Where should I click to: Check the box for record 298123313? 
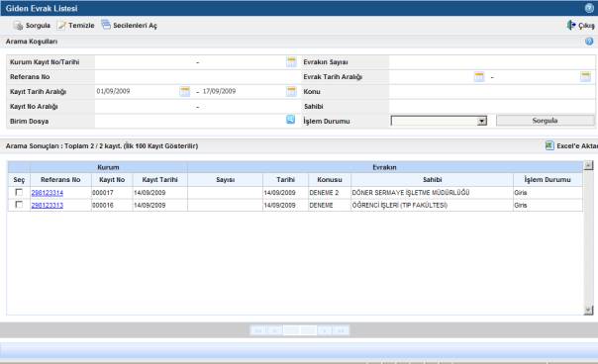click(19, 205)
